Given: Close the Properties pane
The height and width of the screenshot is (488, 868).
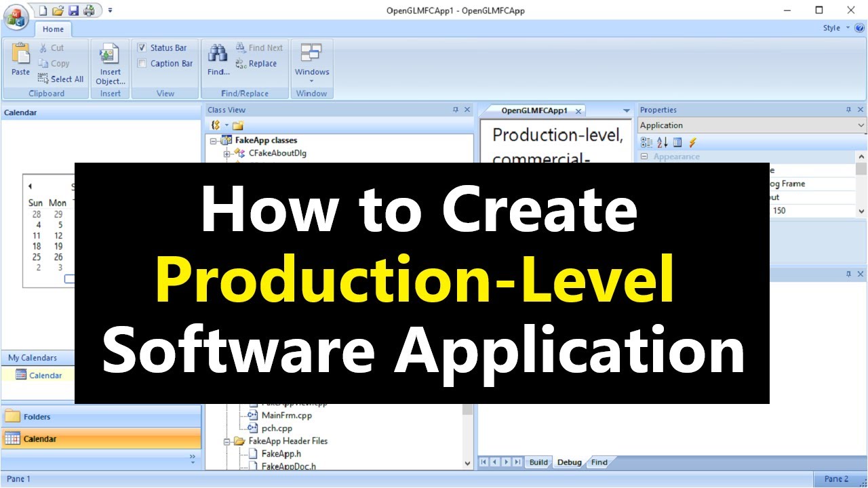Looking at the screenshot, I should [861, 110].
